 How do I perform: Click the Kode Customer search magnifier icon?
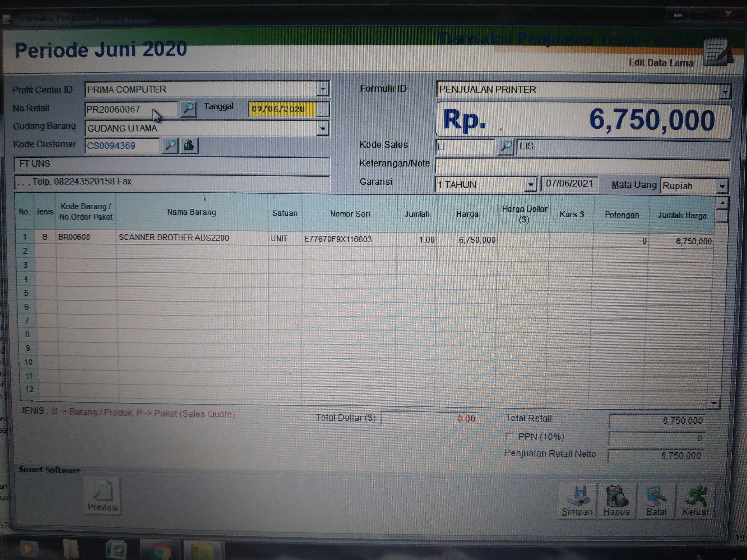[x=170, y=146]
